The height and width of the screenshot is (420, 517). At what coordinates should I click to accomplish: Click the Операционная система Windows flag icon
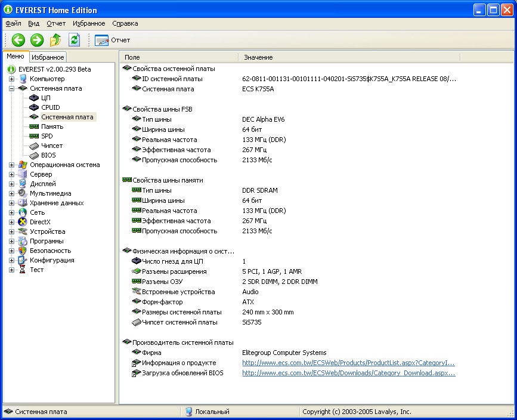pyautogui.click(x=23, y=165)
